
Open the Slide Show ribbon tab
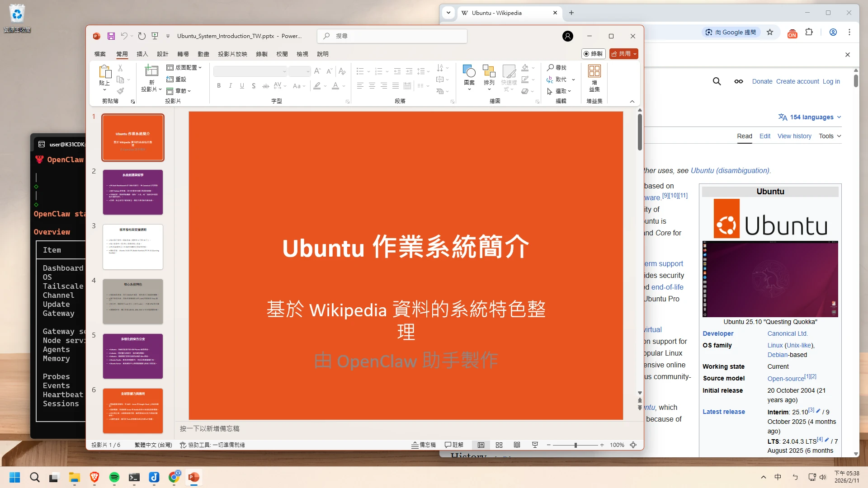pyautogui.click(x=232, y=54)
